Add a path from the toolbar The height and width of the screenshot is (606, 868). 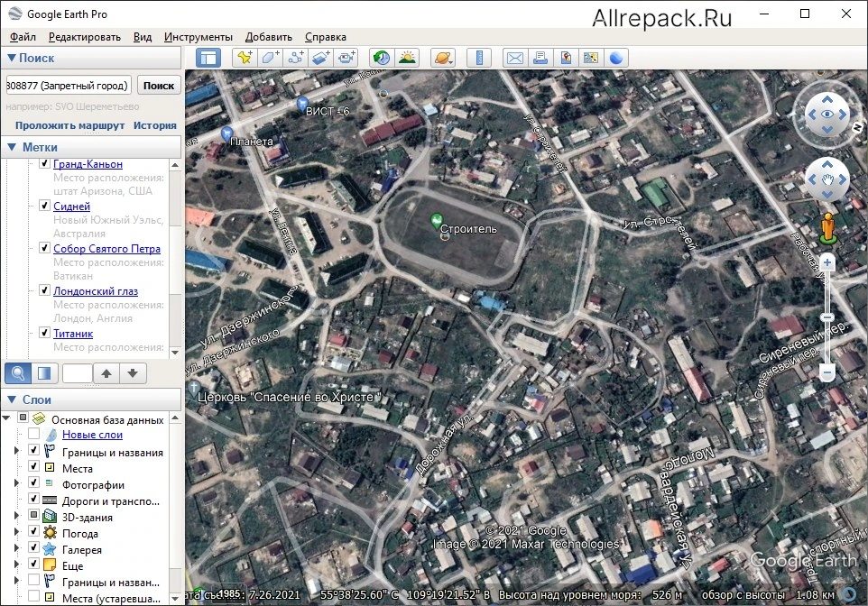coord(296,58)
